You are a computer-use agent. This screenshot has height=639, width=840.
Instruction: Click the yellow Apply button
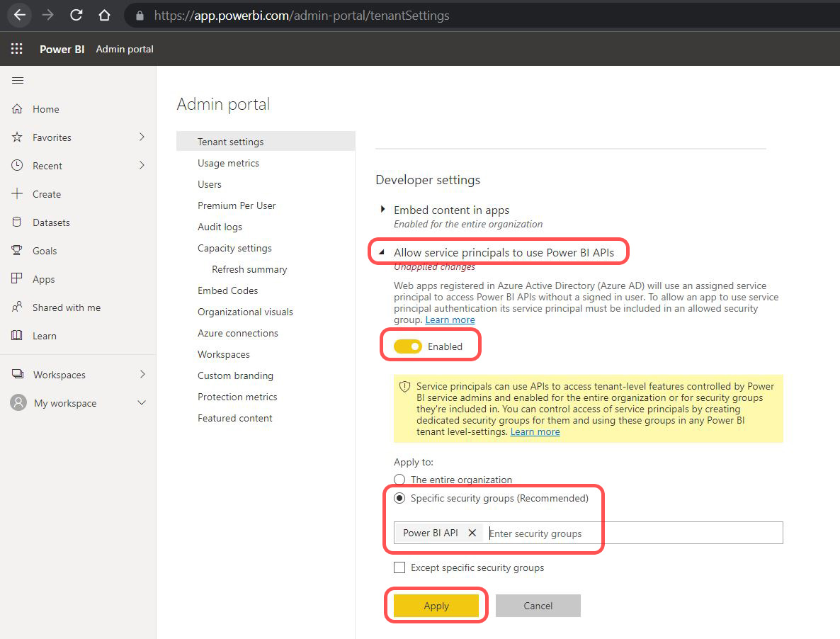436,606
